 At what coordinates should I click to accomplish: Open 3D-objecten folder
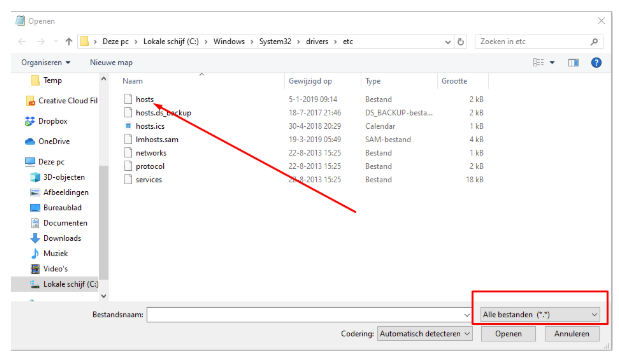click(58, 177)
